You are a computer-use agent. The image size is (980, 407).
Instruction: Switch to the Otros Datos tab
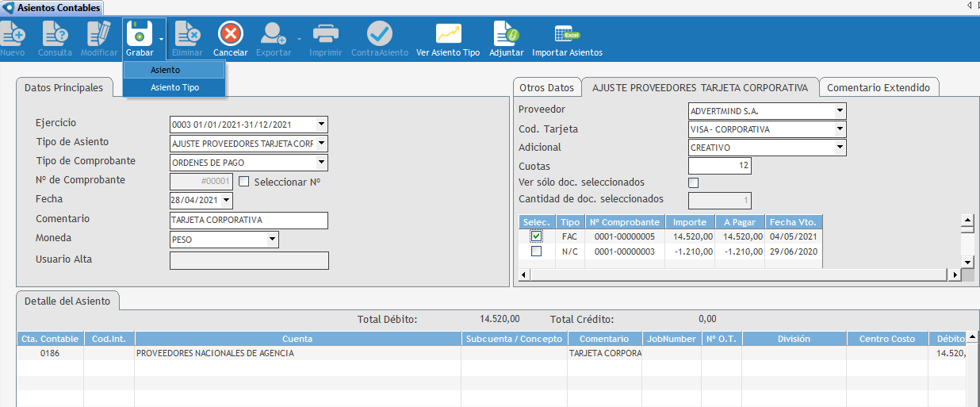coord(546,88)
